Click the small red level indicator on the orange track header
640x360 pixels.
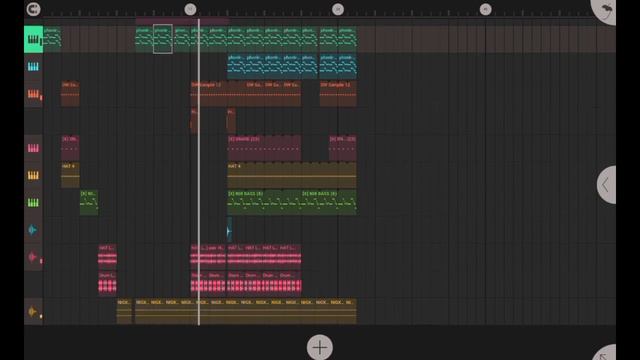click(41, 98)
